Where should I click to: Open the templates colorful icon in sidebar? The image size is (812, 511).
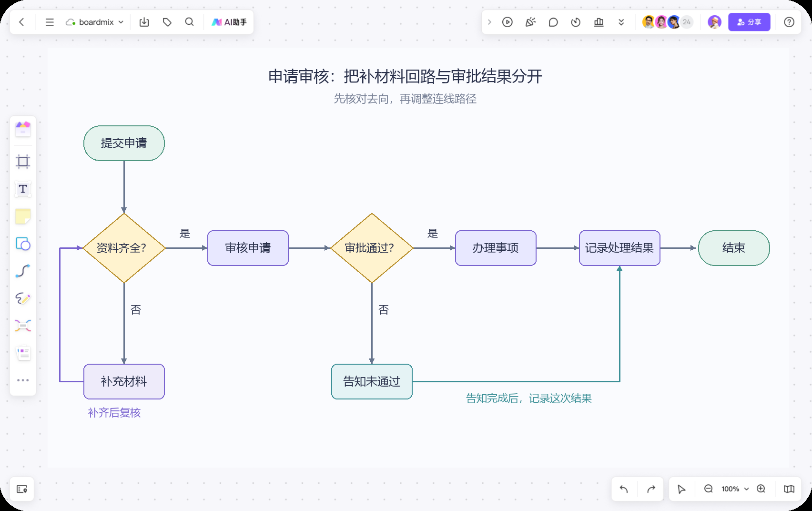point(23,129)
